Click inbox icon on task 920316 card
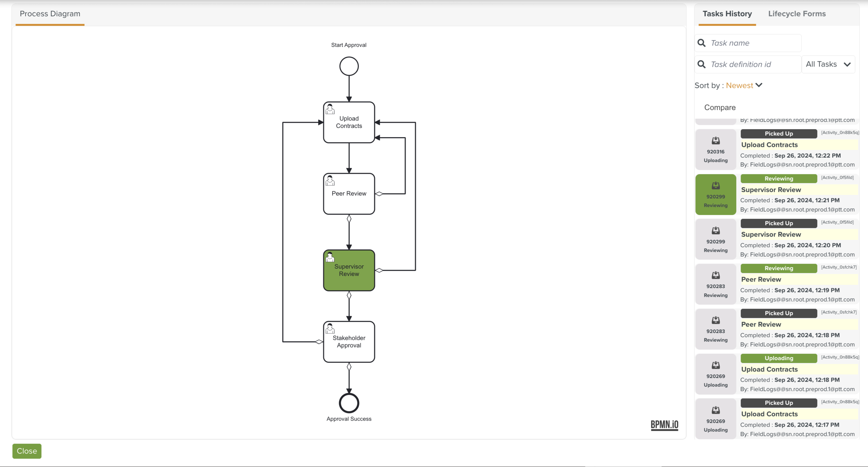 (716, 141)
